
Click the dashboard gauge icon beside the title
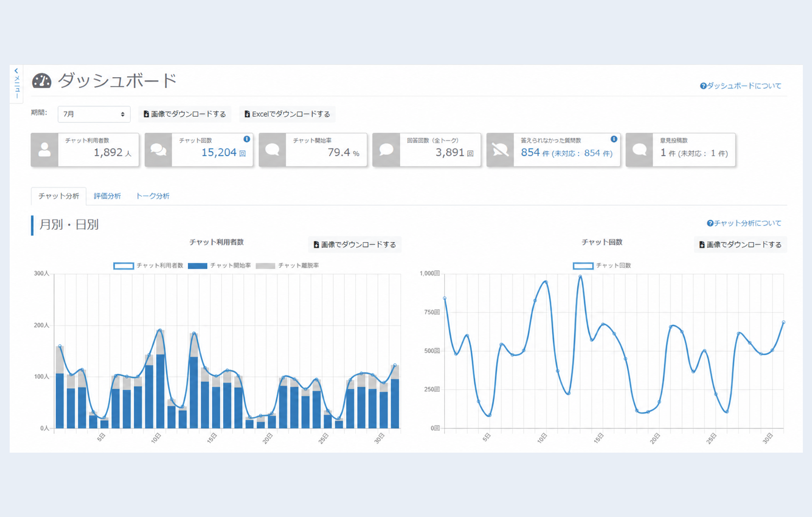(41, 81)
